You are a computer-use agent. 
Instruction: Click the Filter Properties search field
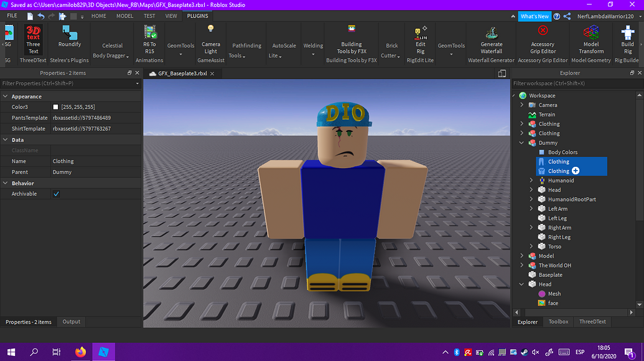pyautogui.click(x=71, y=83)
